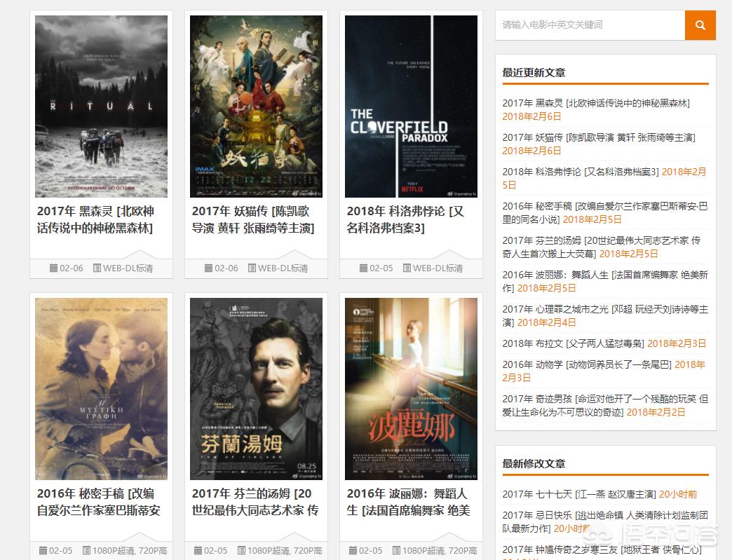
Task: Click the orange search magnifier button
Action: (700, 25)
